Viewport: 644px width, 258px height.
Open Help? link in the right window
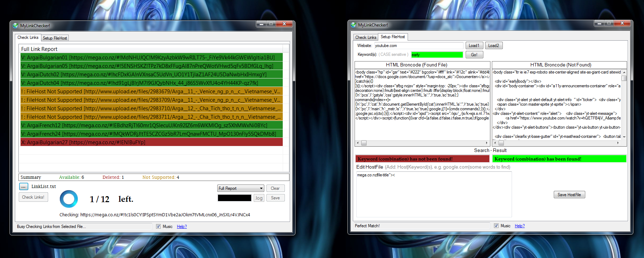click(520, 226)
